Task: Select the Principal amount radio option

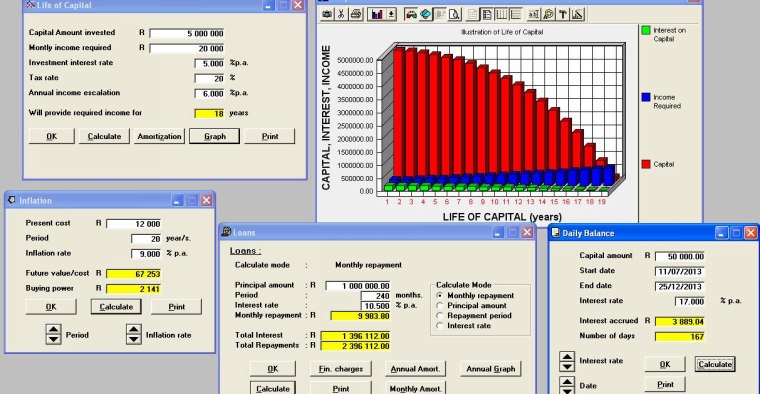Action: point(440,305)
